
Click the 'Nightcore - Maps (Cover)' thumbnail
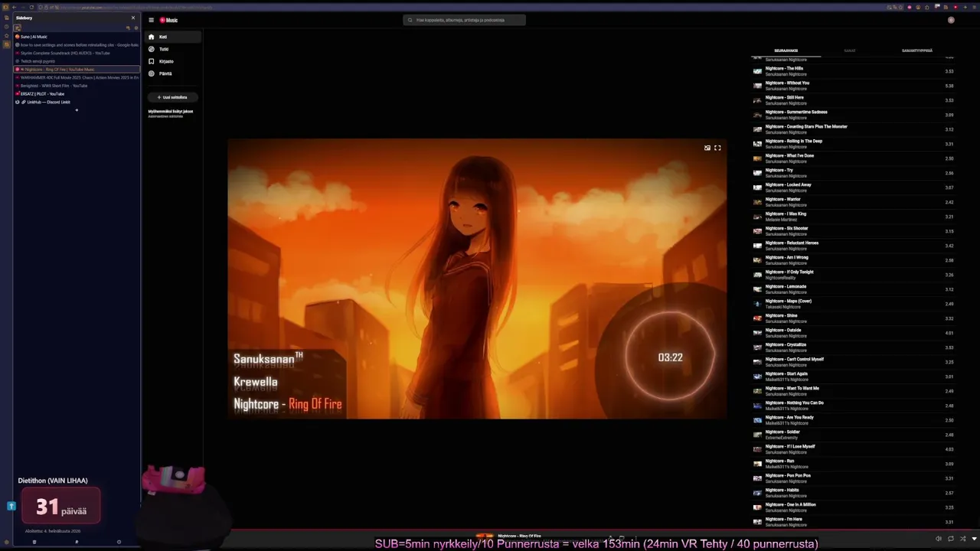tap(758, 304)
